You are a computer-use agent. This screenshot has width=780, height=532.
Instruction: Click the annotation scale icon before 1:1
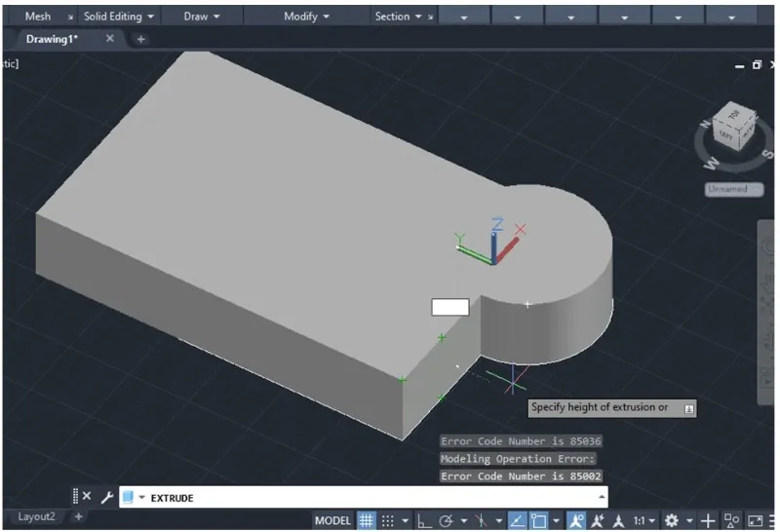point(618,520)
